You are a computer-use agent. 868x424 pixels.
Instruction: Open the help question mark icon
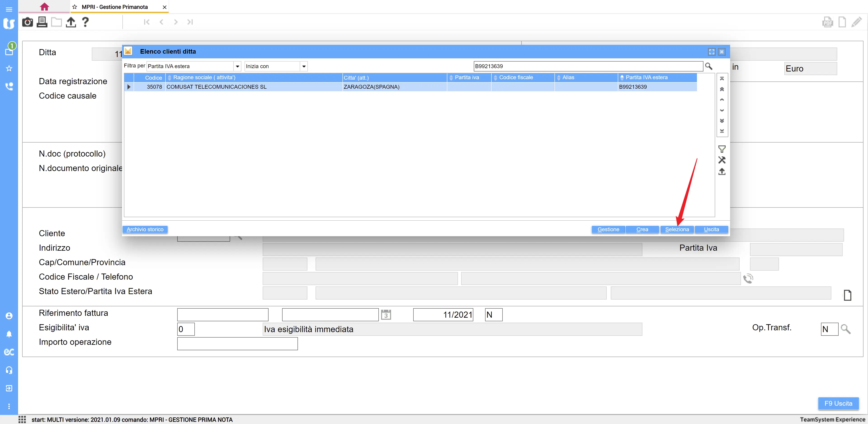tap(85, 22)
